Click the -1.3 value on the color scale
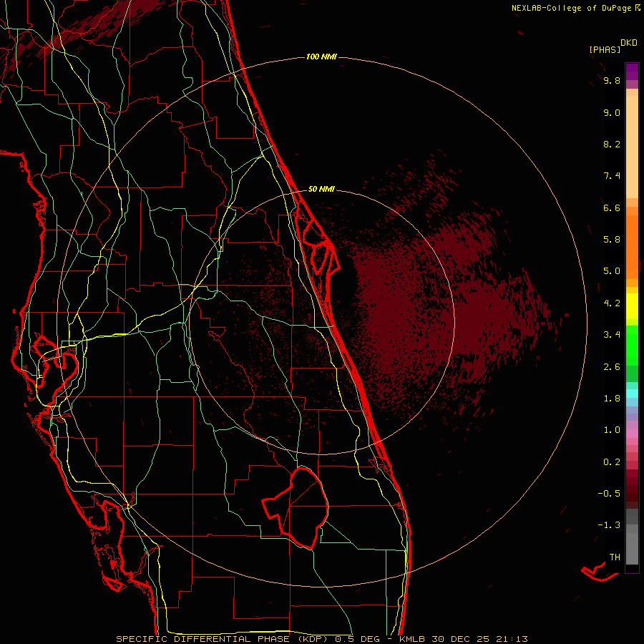 coord(609,525)
